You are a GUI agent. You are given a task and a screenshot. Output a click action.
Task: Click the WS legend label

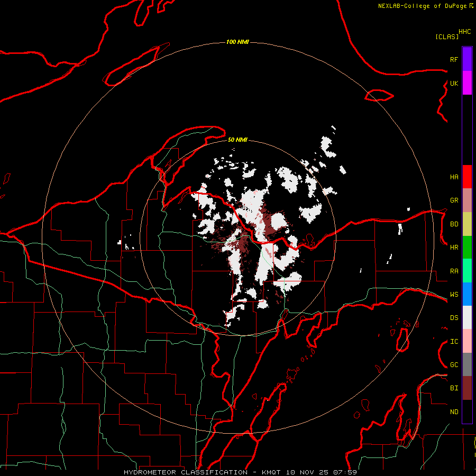454,295
